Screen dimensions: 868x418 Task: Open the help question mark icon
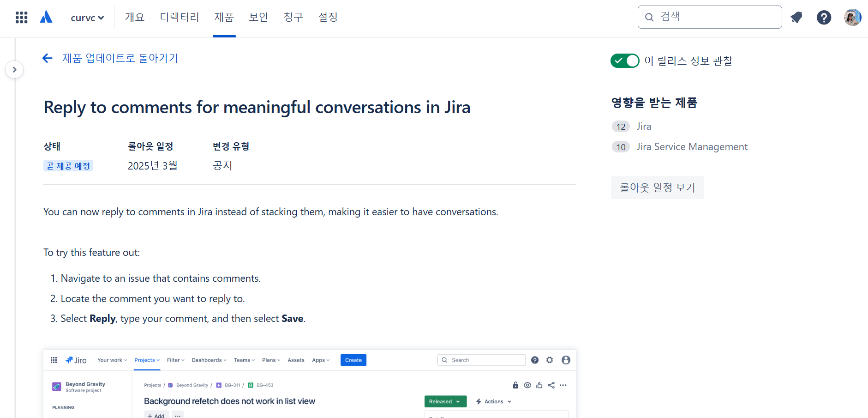pyautogui.click(x=824, y=18)
